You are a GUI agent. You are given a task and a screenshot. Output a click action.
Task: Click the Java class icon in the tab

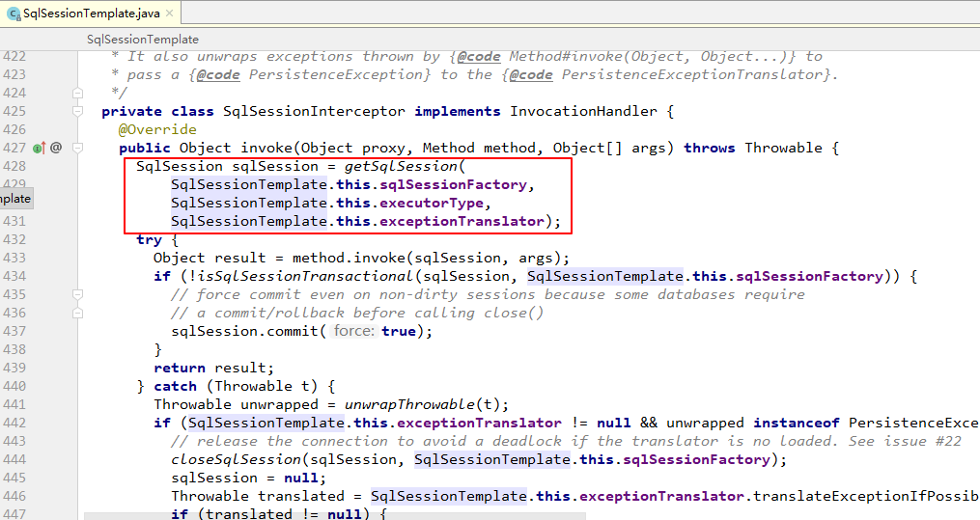pyautogui.click(x=14, y=14)
